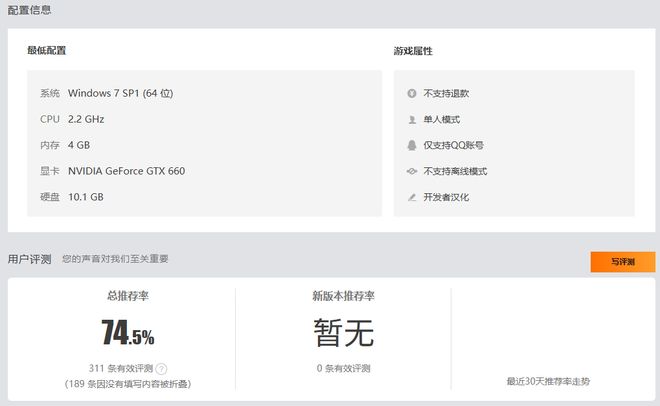Expand the 189 folded reviews notice
The image size is (660, 406).
128,383
